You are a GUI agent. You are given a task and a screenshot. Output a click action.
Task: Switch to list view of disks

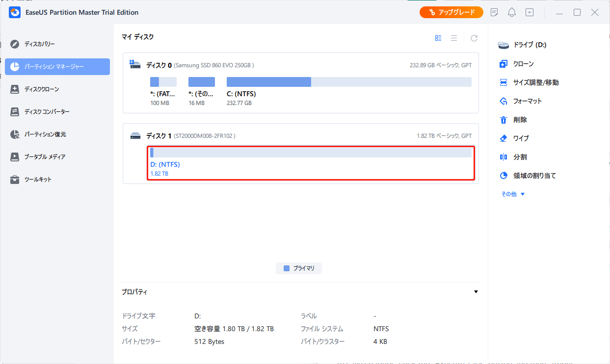(453, 37)
